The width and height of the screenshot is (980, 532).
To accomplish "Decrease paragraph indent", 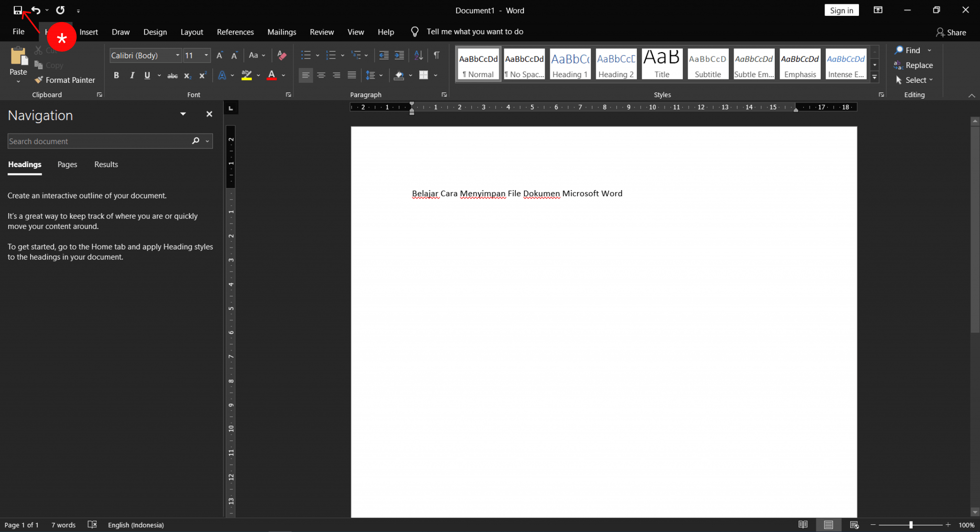I will (x=384, y=56).
